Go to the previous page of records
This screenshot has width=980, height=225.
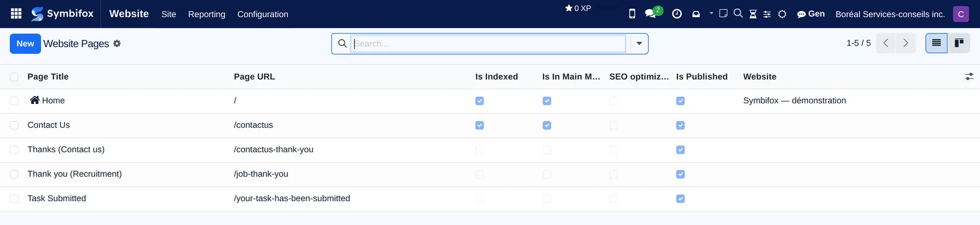[x=886, y=43]
